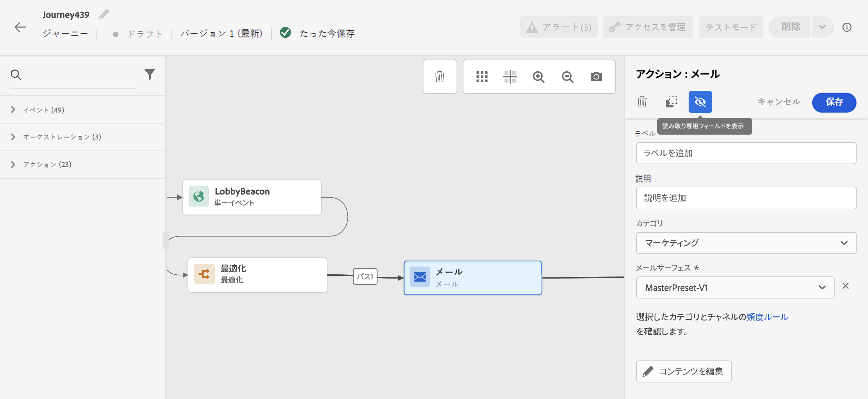Image resolution: width=868 pixels, height=399 pixels.
Task: Click the ラベルを追加 input field
Action: (x=746, y=153)
